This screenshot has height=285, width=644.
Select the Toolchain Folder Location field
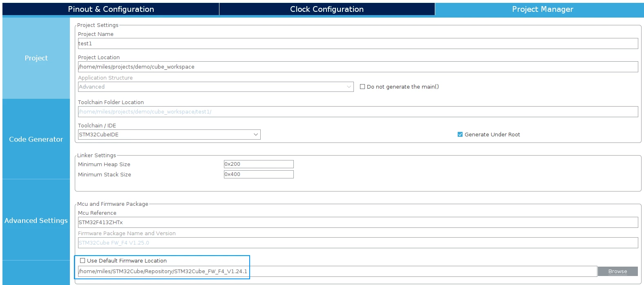[358, 111]
